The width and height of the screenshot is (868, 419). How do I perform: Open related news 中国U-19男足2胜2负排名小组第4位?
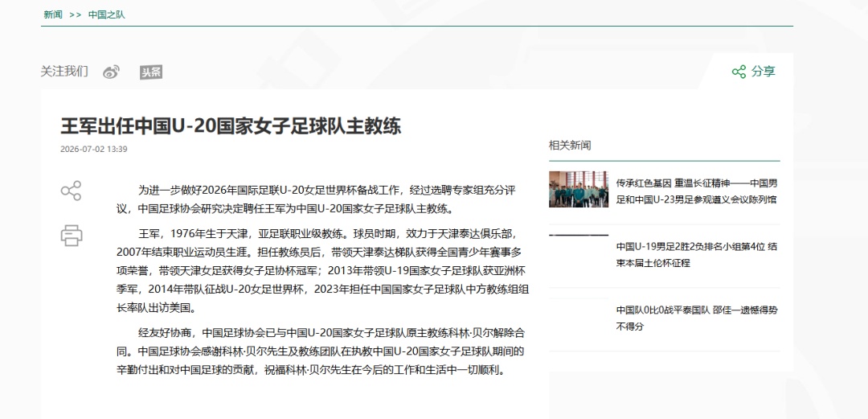click(x=696, y=254)
